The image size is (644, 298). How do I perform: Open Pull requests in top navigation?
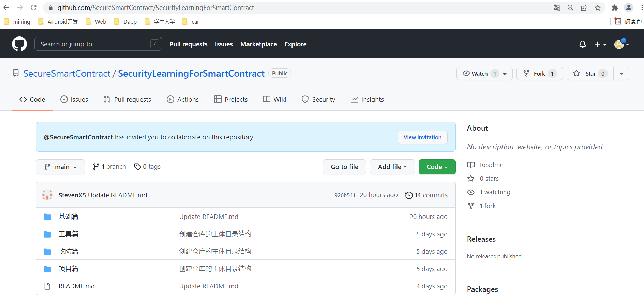pyautogui.click(x=189, y=44)
